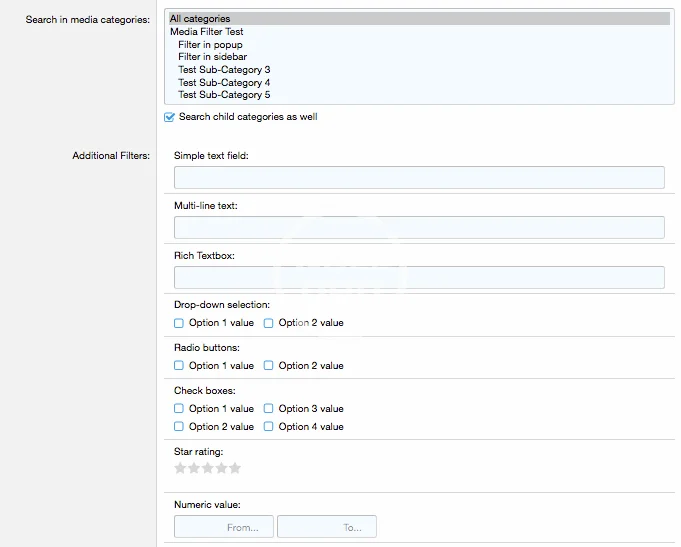Enable Option 1 value under Radio buttons
The height and width of the screenshot is (547, 681).
click(x=179, y=366)
